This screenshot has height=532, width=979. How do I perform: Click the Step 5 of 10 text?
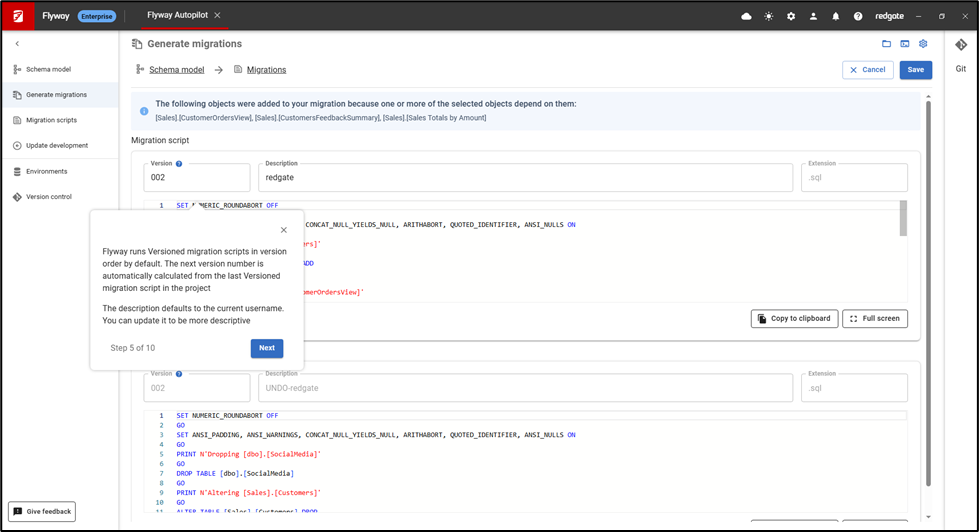click(x=133, y=348)
